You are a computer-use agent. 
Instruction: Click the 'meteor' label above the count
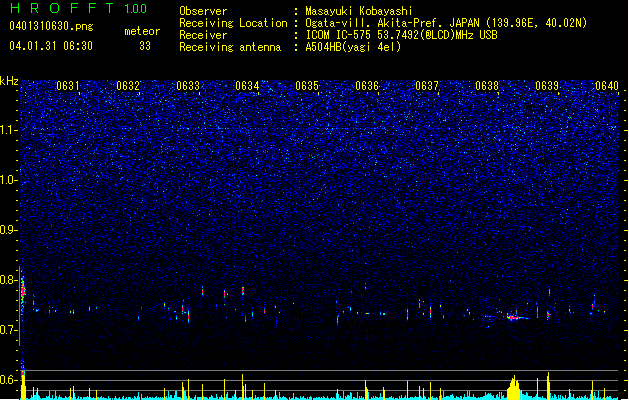[x=142, y=31]
